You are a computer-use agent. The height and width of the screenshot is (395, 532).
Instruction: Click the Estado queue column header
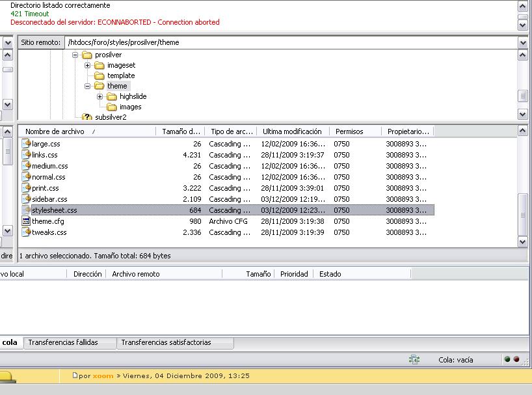[x=362, y=274]
